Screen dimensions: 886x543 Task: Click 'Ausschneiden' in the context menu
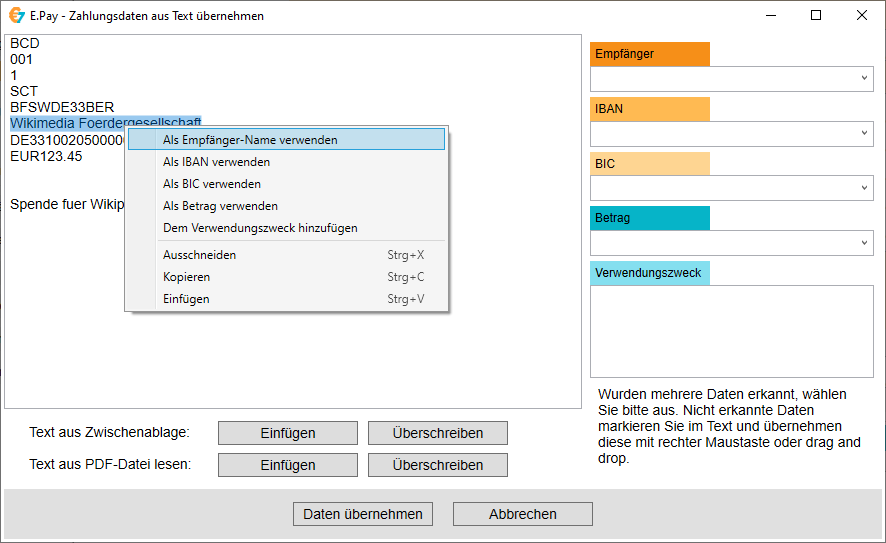(200, 255)
